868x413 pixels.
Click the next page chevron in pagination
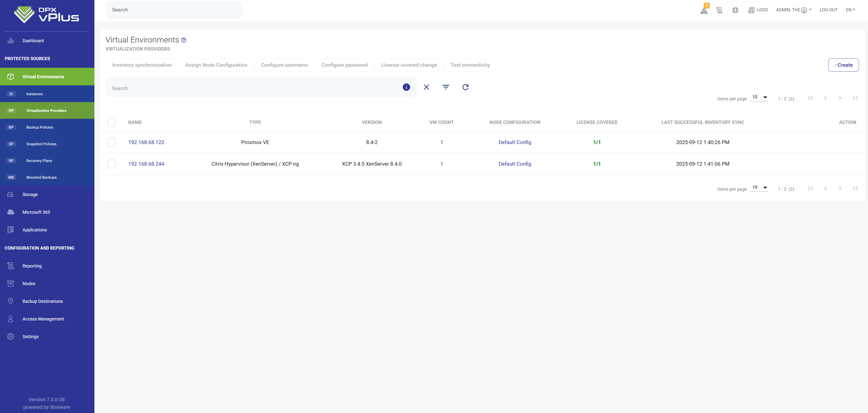(840, 98)
